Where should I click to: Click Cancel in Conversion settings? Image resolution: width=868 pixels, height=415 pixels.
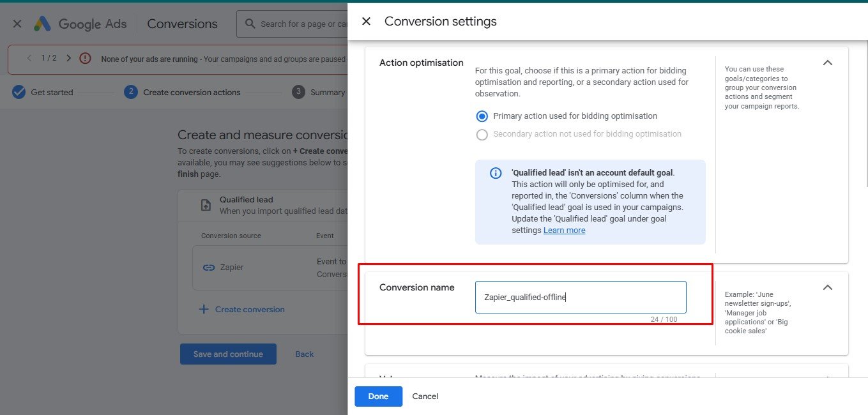coord(425,396)
